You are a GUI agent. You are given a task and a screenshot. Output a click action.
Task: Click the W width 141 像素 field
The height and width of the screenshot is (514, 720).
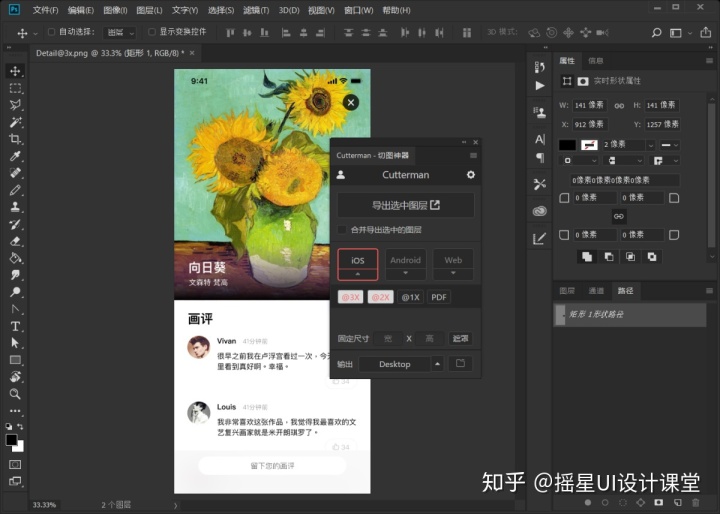pyautogui.click(x=590, y=105)
